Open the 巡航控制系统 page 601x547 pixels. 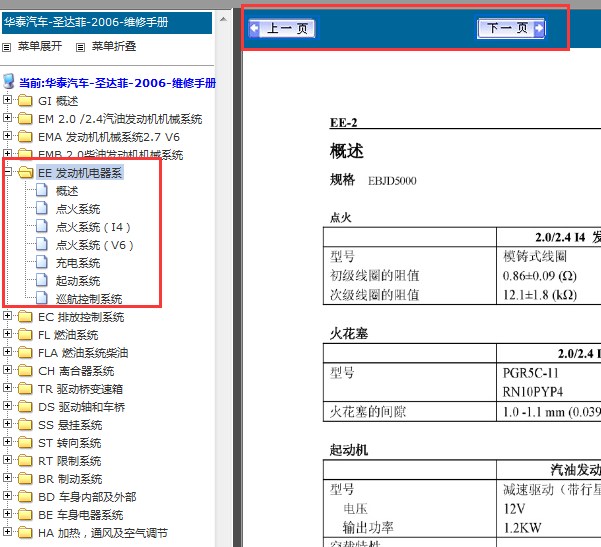pos(89,299)
